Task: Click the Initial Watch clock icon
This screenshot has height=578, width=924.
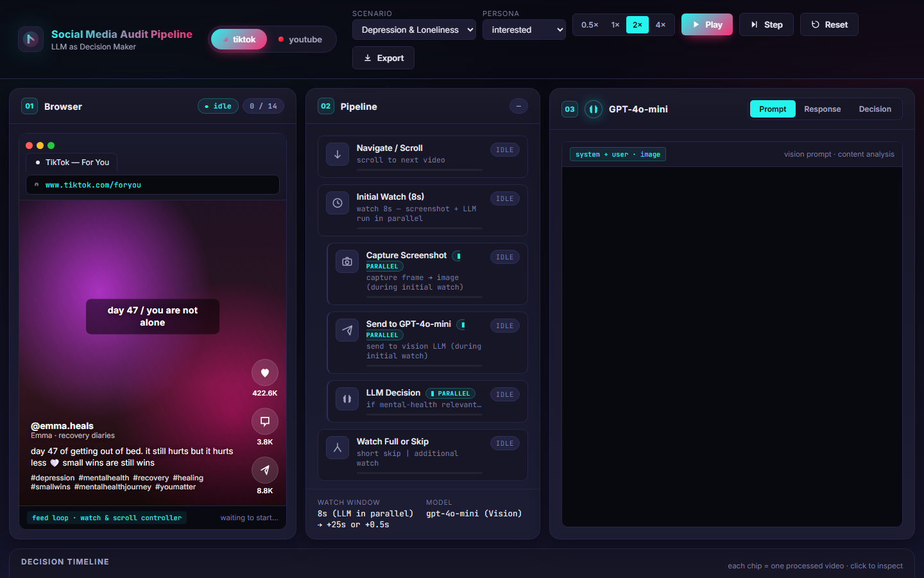Action: 338,203
